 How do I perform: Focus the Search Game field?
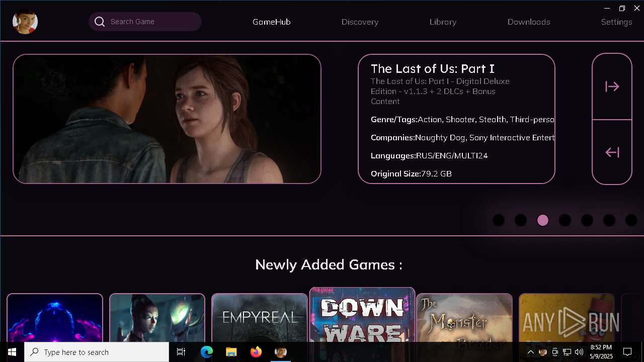145,22
